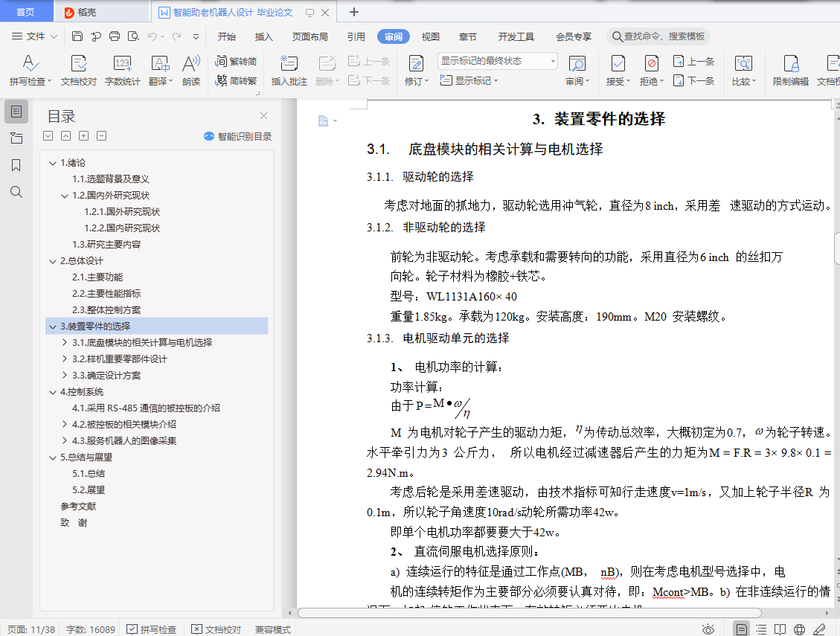The image size is (840, 636).
Task: Open the 拼写检查 spell check tool
Action: pos(30,70)
